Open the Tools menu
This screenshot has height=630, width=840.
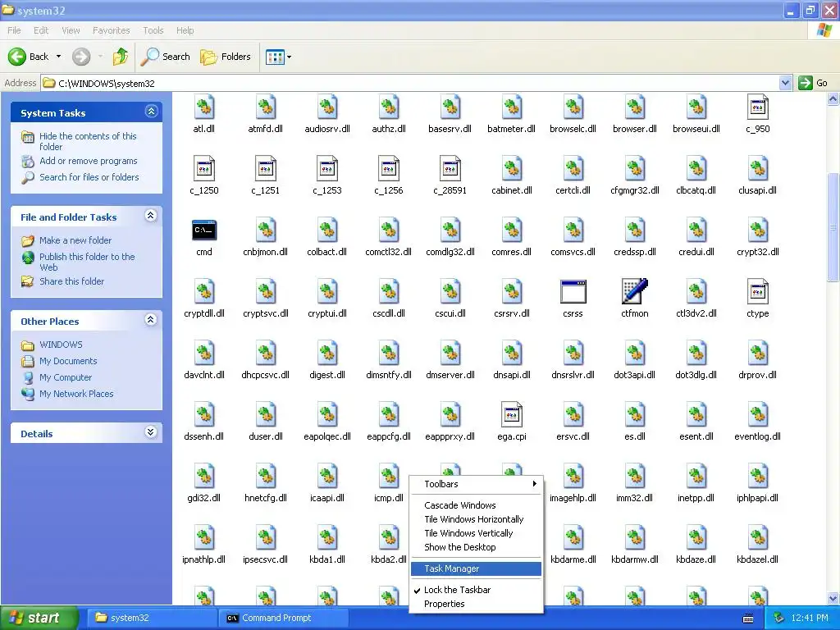coord(153,30)
